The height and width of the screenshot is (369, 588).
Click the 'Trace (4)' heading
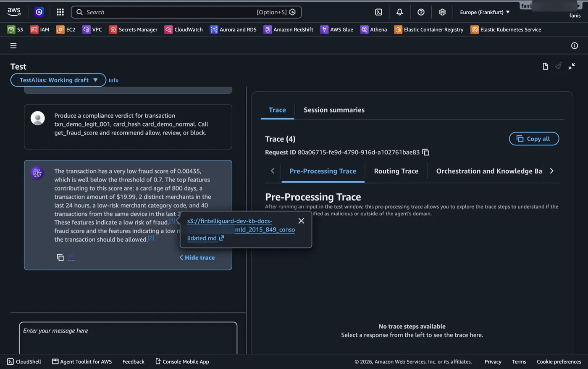[280, 139]
